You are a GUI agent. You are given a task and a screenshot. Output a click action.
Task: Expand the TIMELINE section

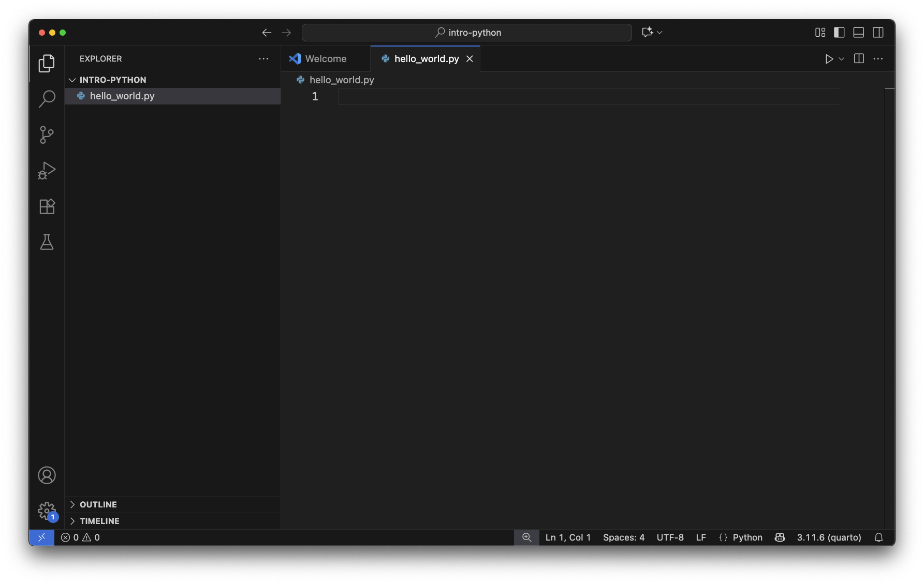pyautogui.click(x=99, y=521)
